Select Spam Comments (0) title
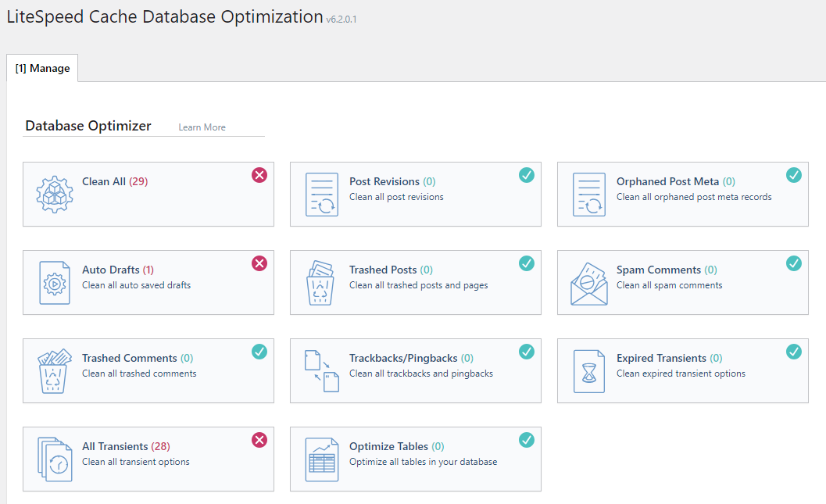The height and width of the screenshot is (504, 826). 667,270
